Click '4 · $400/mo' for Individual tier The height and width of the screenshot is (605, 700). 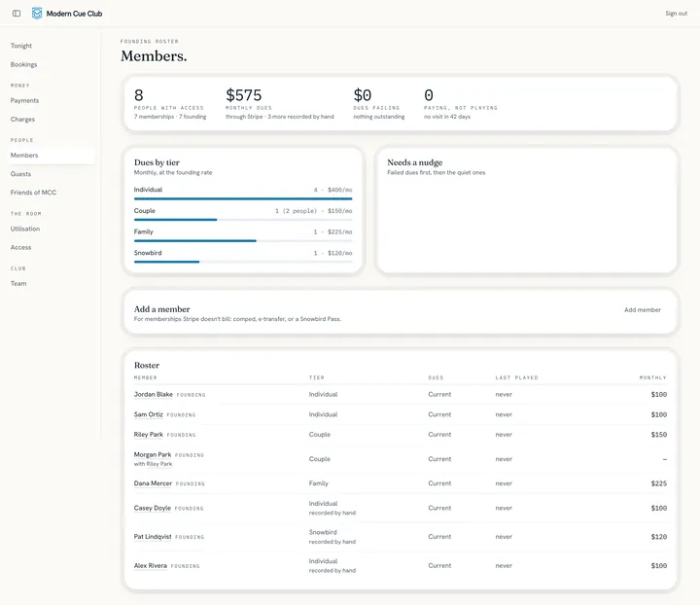(332, 190)
